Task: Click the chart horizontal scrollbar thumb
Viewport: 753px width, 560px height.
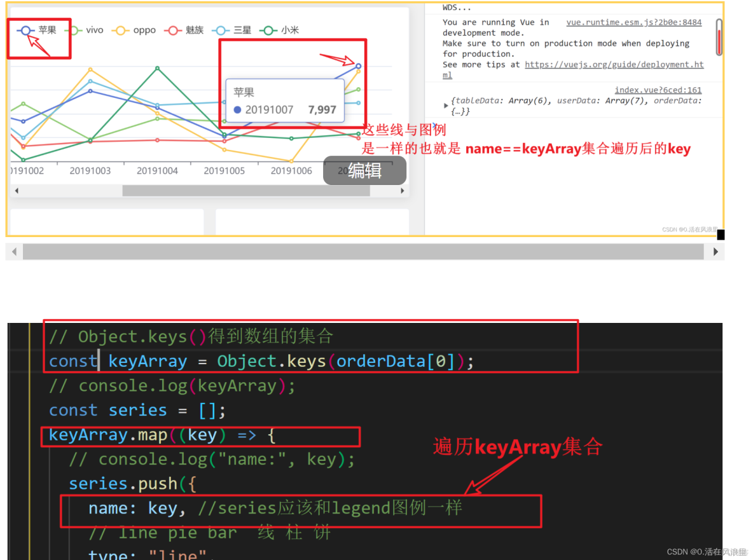Action: [x=246, y=191]
